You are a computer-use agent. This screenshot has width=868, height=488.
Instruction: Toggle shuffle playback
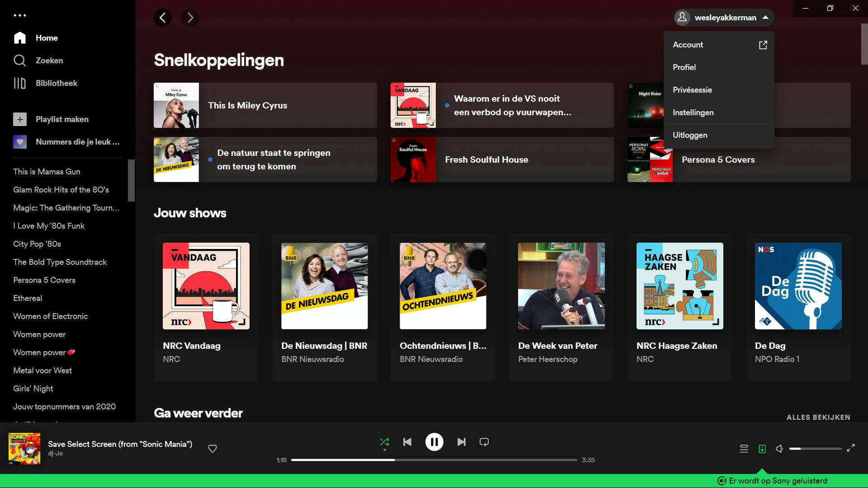coord(384,442)
